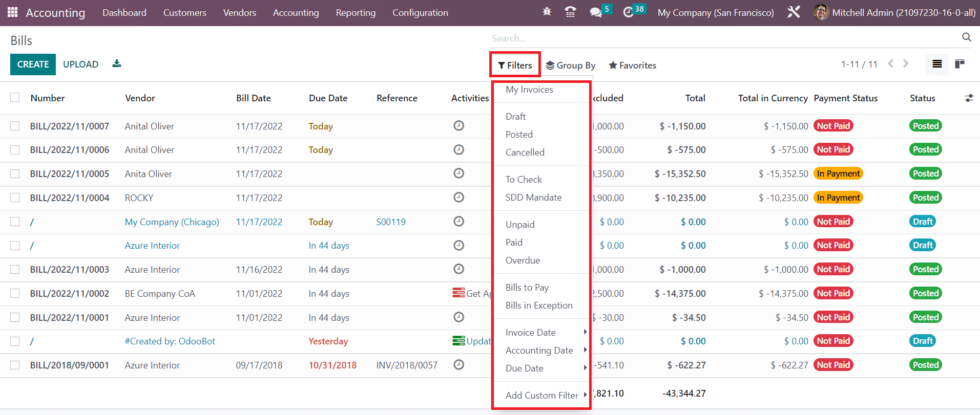Open the chat messages icon

pyautogui.click(x=595, y=12)
